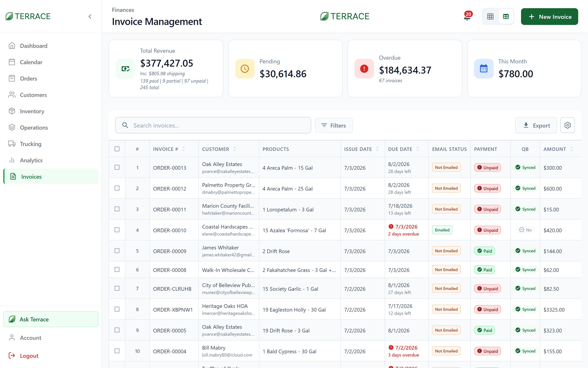Click the Total Revenue cash icon
This screenshot has height=368, width=588.
click(x=125, y=69)
